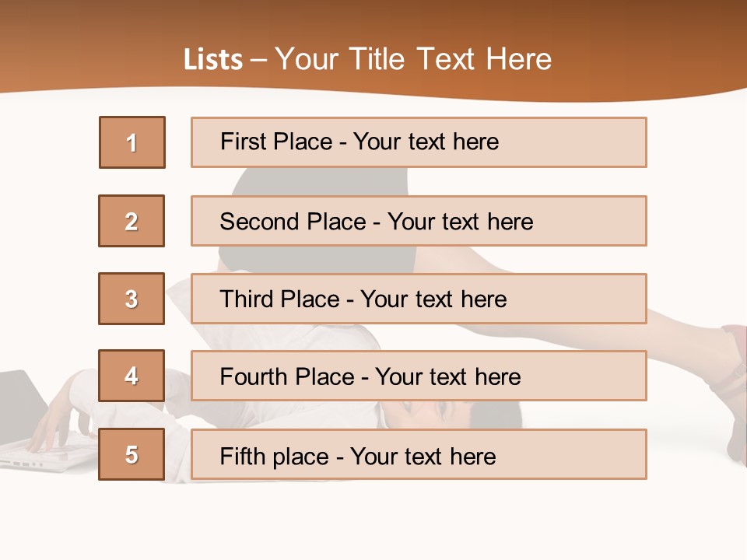Select the number 2 box
747x560 pixels.
[x=132, y=221]
